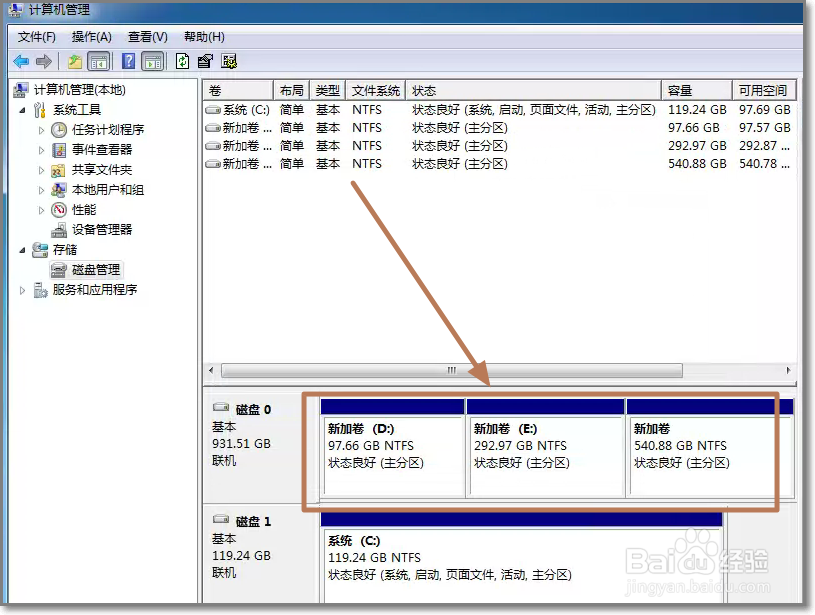Click the 性能 gauge icon
Screen dimensions: 815x615
coord(59,210)
